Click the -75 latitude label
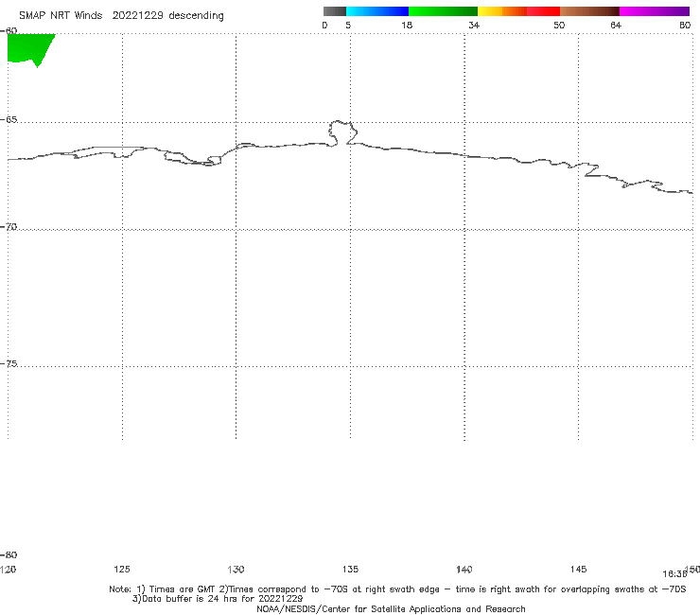700x615 pixels. tap(9, 364)
